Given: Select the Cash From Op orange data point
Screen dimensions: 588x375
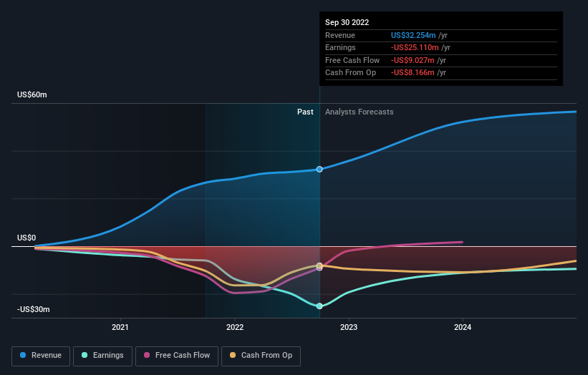Looking at the screenshot, I should click(319, 266).
